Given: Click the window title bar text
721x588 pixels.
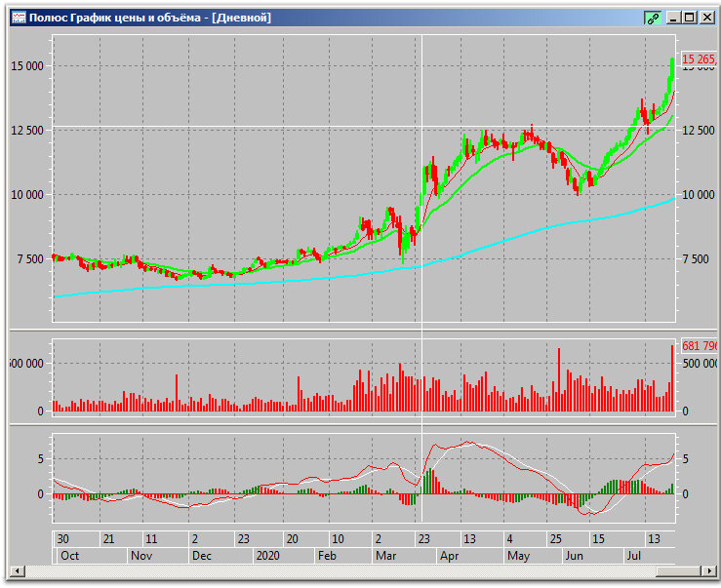Looking at the screenshot, I should click(x=150, y=18).
